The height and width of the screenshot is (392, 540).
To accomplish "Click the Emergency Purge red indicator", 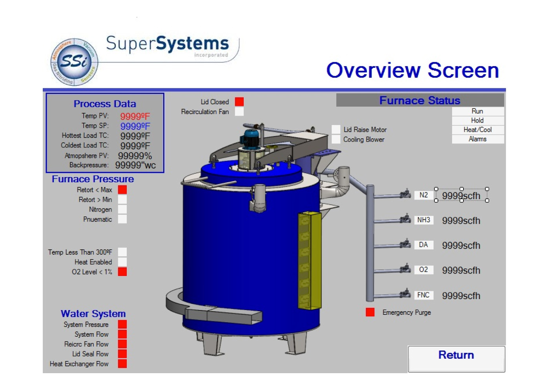I will point(370,312).
